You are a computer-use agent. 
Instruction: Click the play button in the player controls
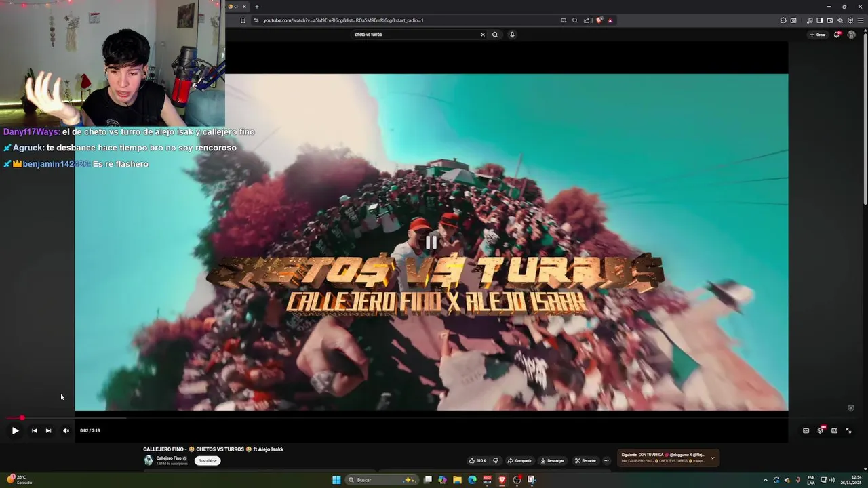[x=15, y=430]
